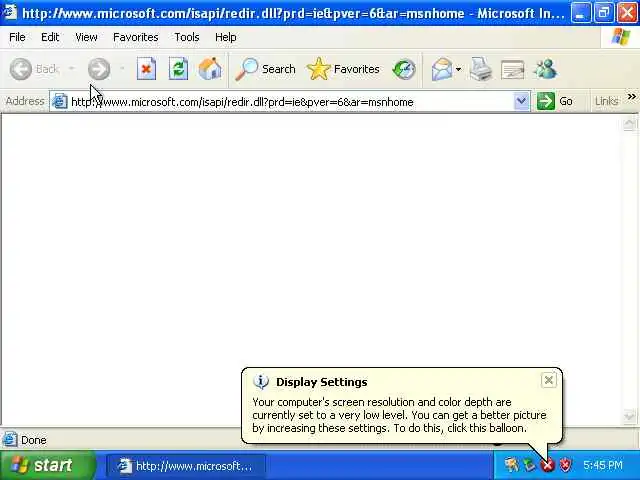Minimize the Internet Explorer window

pos(581,13)
